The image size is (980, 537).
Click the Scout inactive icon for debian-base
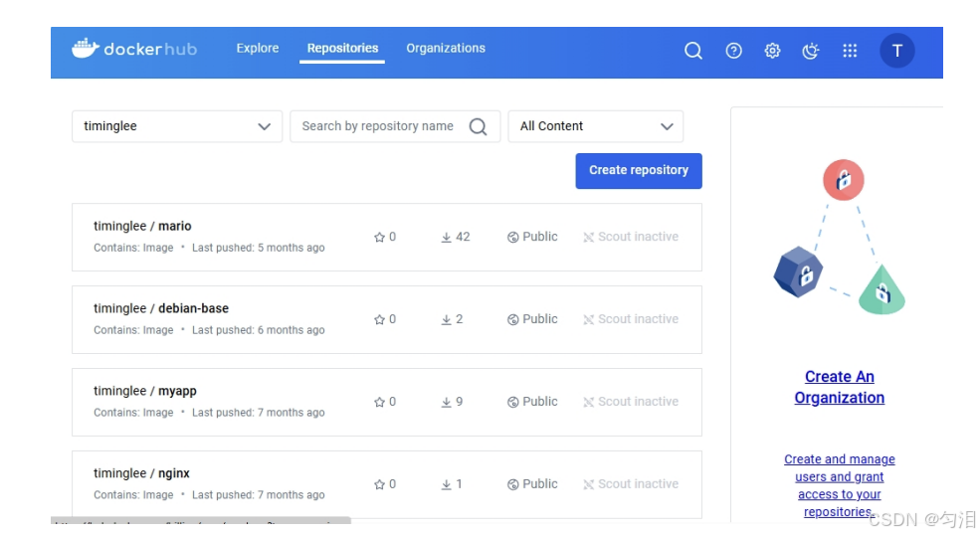588,319
